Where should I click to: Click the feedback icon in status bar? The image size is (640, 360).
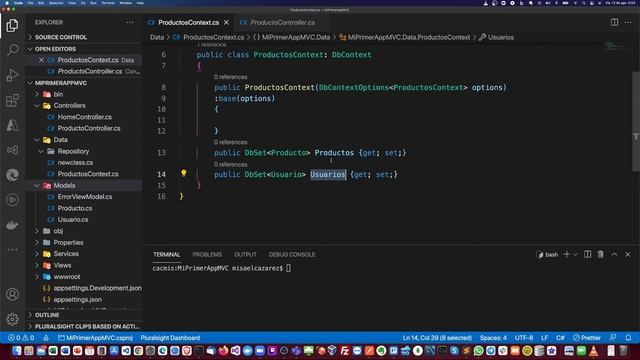pos(613,338)
